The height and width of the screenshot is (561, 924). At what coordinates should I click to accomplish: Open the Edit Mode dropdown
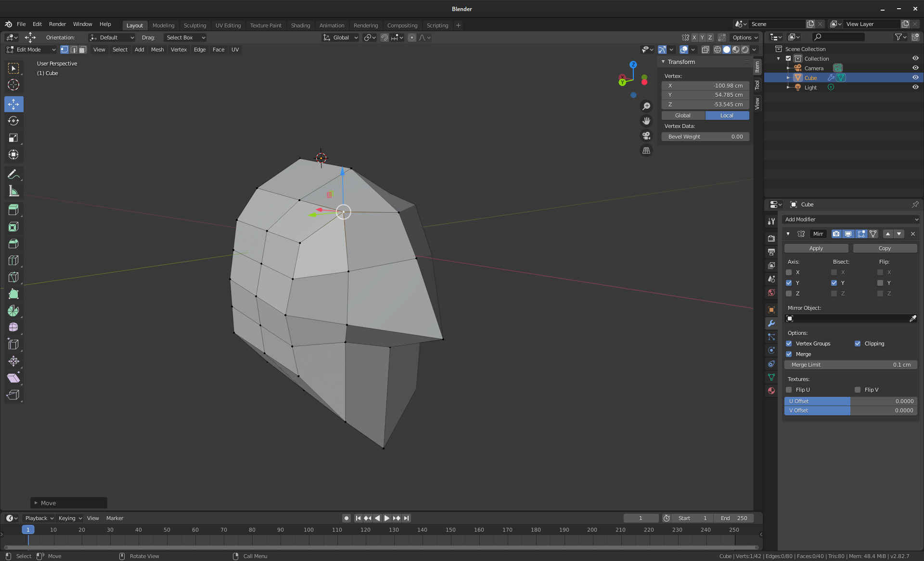pos(31,50)
